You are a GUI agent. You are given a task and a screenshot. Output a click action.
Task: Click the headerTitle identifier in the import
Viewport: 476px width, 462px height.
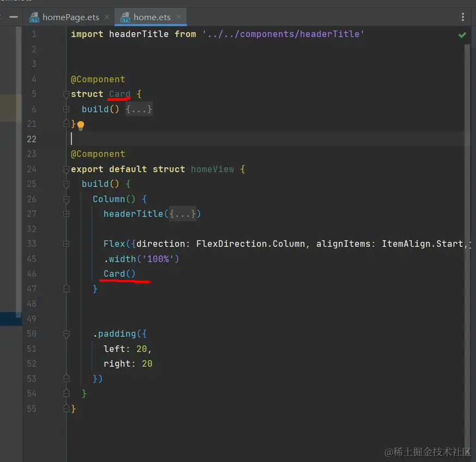pyautogui.click(x=138, y=34)
